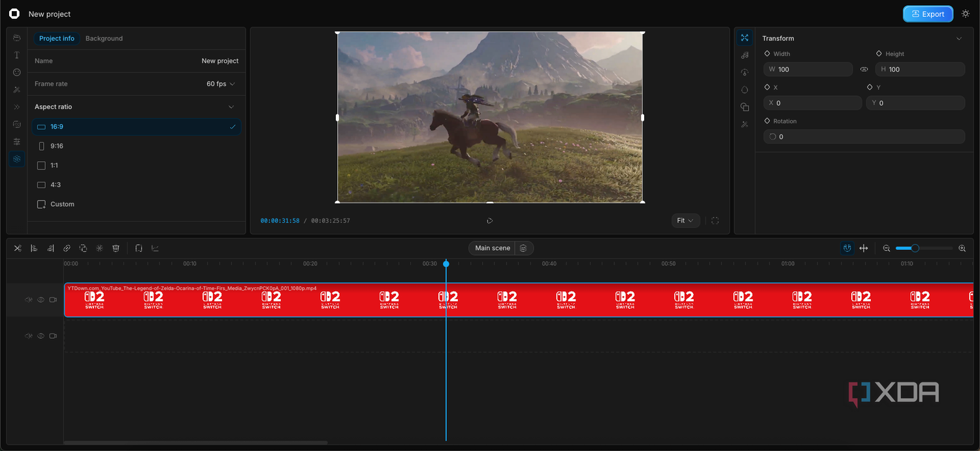This screenshot has width=980, height=451.
Task: Click the New project title in header
Action: [x=50, y=14]
